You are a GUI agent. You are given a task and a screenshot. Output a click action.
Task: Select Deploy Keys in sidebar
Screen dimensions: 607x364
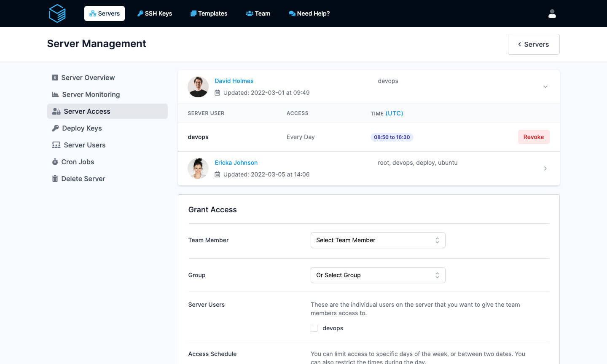pyautogui.click(x=107, y=128)
